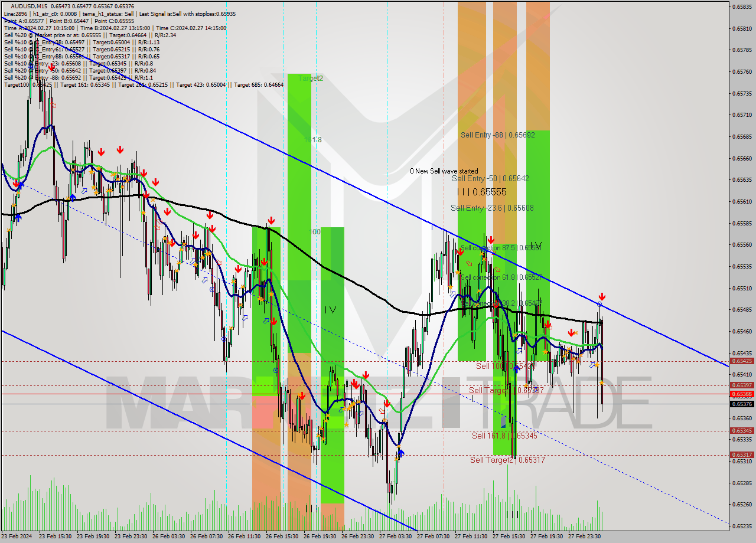This screenshot has width=756, height=543.
Task: Click the '27 Feb 03:30' time axis label
Action: pyautogui.click(x=395, y=537)
